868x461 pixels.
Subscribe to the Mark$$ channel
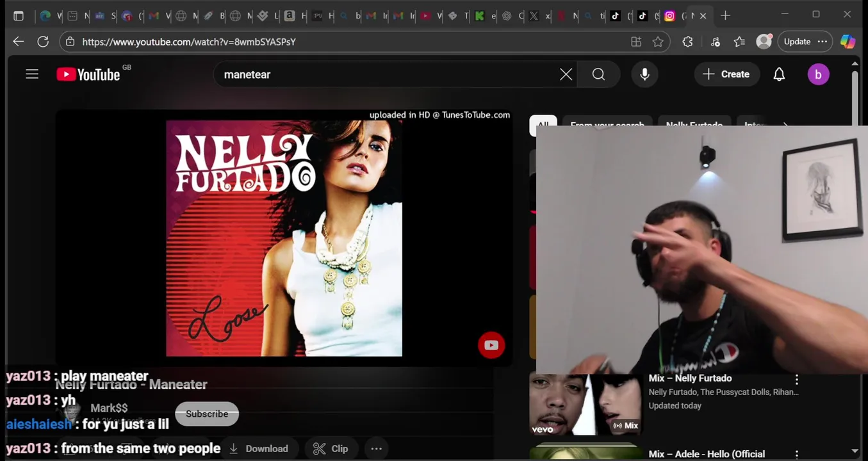(207, 414)
